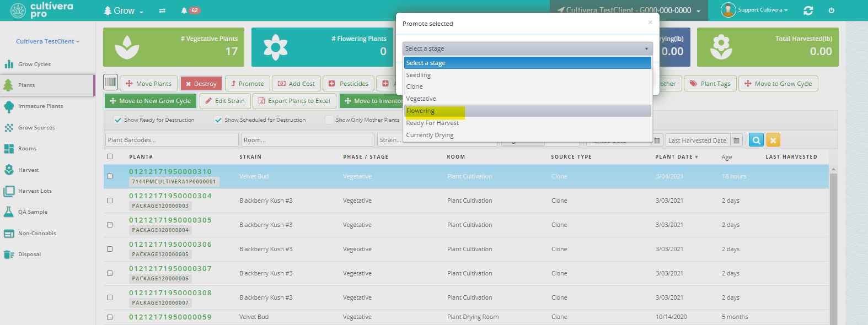Click Export Plants to Excel button
868x325 pixels.
(x=294, y=101)
